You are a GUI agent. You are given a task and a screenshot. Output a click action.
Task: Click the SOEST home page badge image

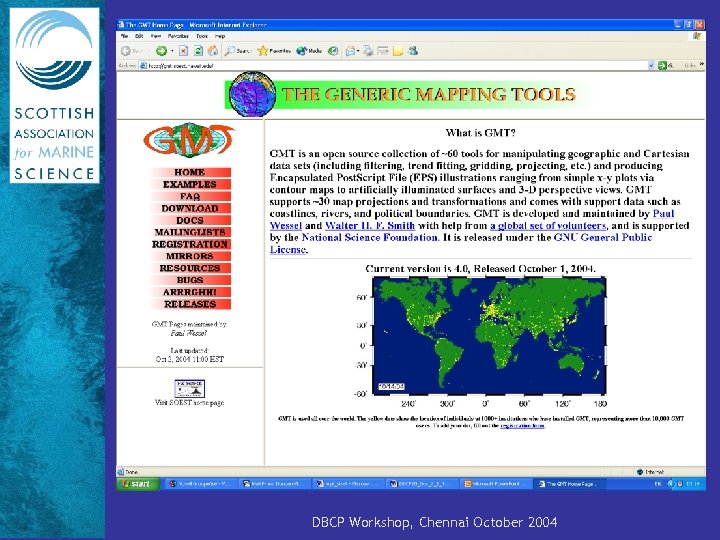(189, 388)
